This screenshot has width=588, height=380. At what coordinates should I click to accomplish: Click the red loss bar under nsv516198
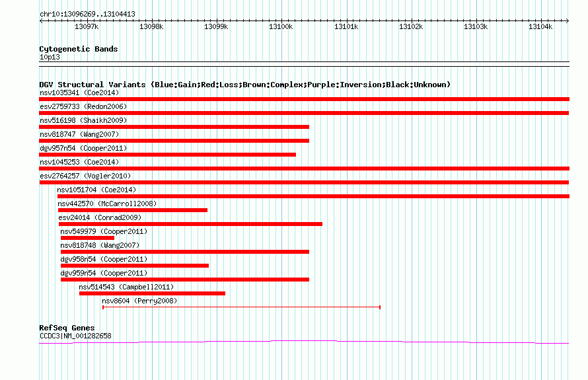click(174, 127)
